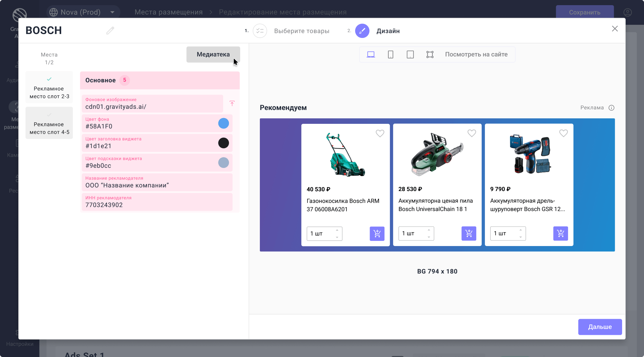Select the desktop laptop preview icon
This screenshot has height=357, width=644.
click(371, 55)
